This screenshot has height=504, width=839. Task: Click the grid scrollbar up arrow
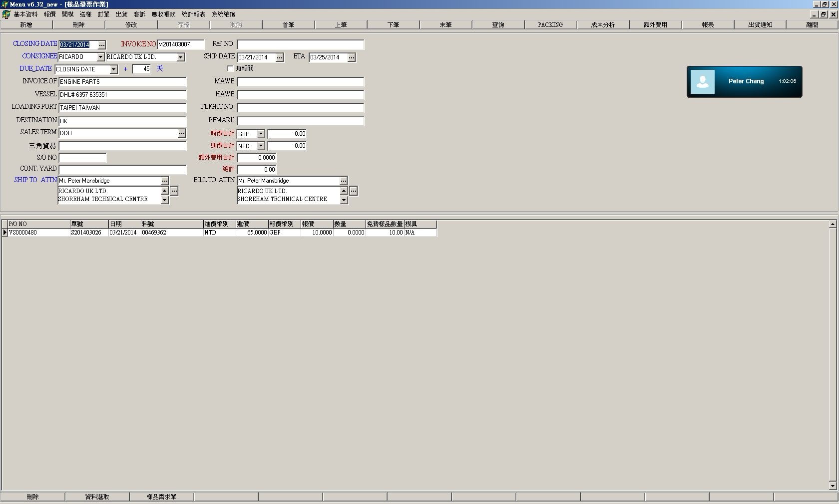click(x=833, y=225)
